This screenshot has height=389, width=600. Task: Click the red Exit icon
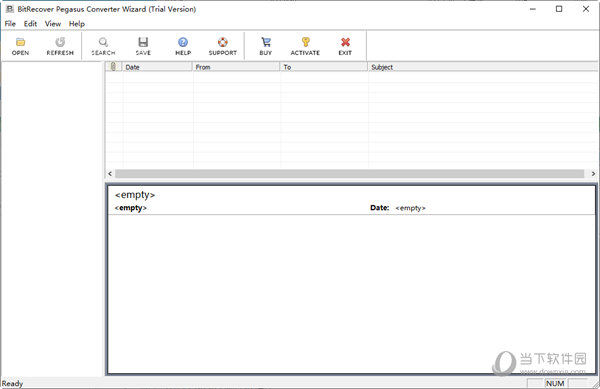coord(345,42)
